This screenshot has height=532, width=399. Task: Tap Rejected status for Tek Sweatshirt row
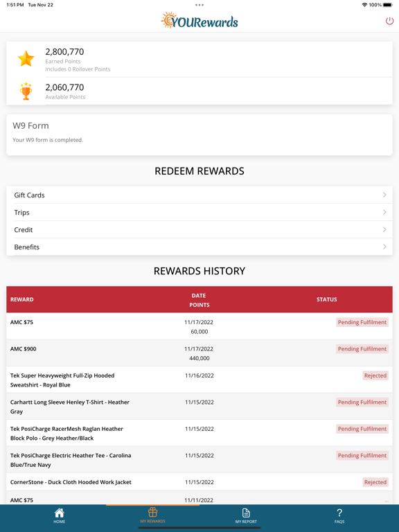(x=375, y=375)
